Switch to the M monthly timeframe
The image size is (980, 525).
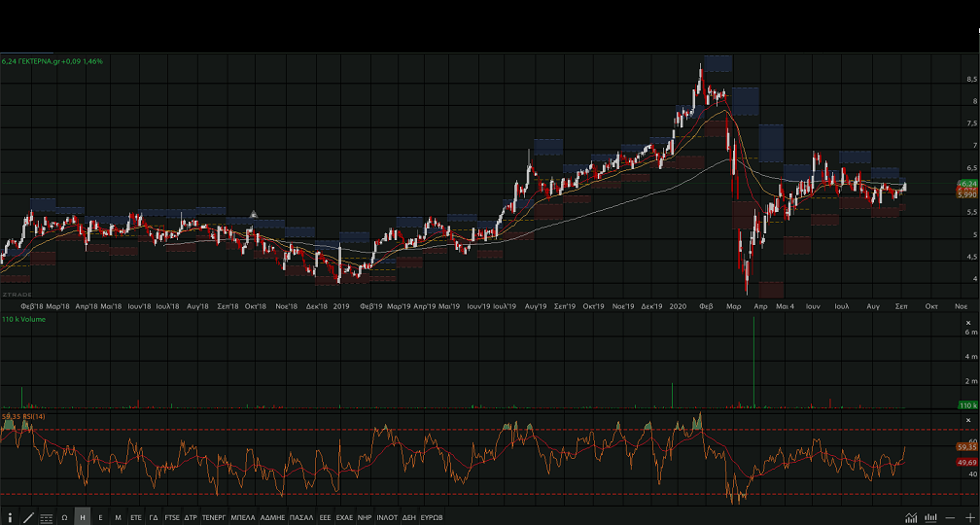(118, 517)
